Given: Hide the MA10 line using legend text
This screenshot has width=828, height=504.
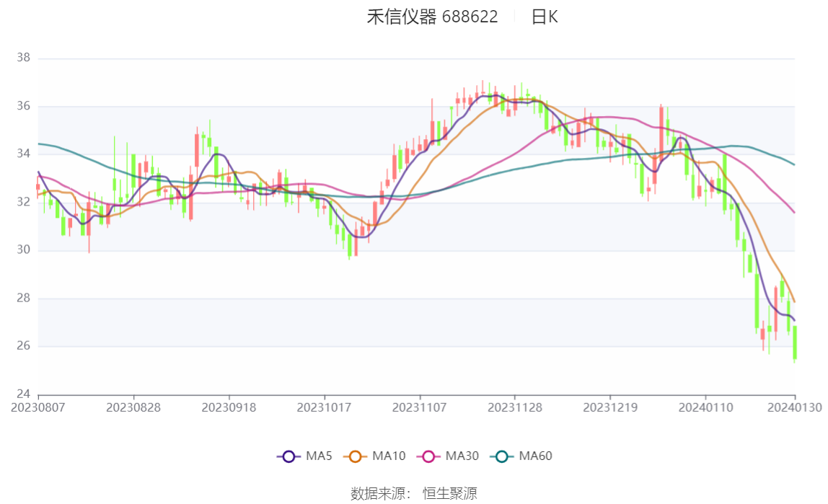Looking at the screenshot, I should pyautogui.click(x=389, y=456).
